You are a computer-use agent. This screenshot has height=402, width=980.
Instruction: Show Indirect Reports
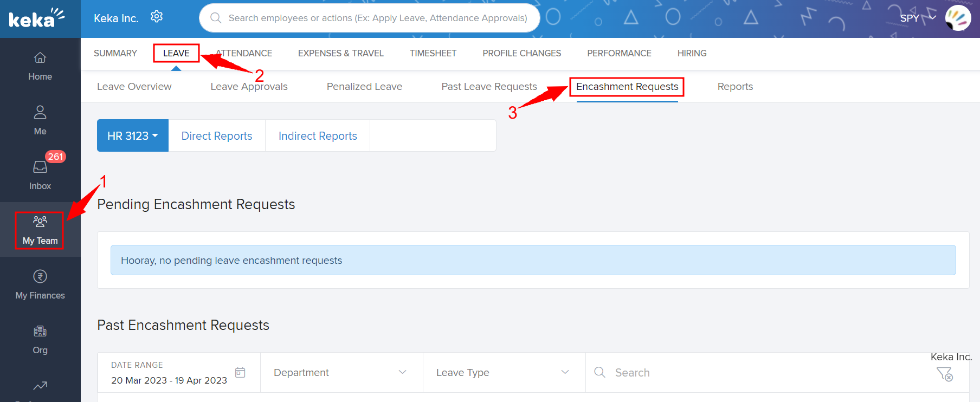coord(318,136)
